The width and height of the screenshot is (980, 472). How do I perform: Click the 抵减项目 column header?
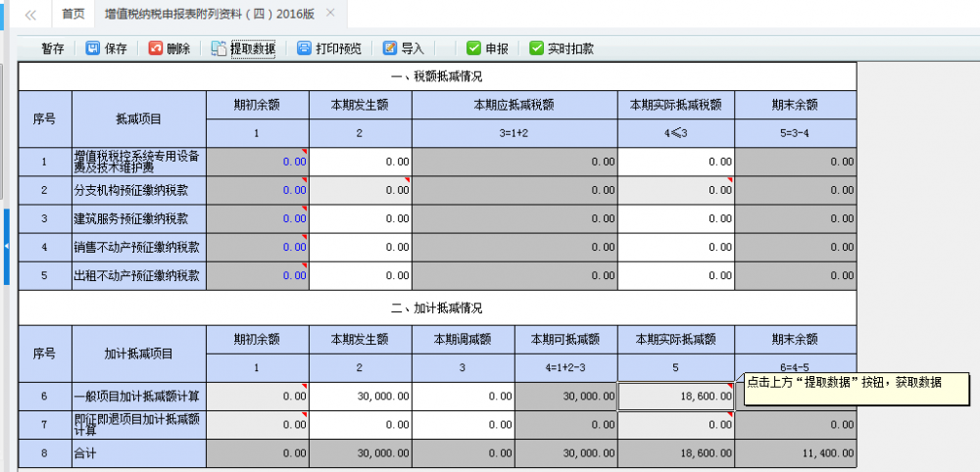[139, 119]
